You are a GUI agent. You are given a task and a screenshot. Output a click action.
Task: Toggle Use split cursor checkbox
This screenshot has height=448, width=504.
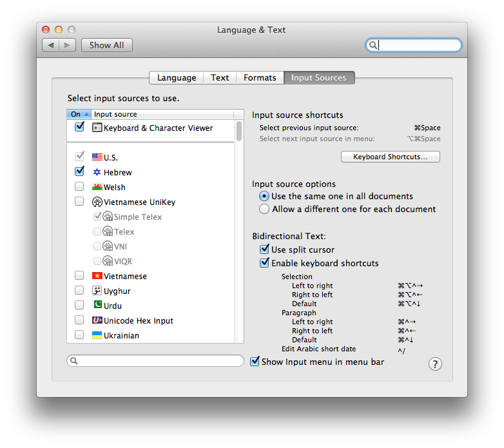coord(264,249)
